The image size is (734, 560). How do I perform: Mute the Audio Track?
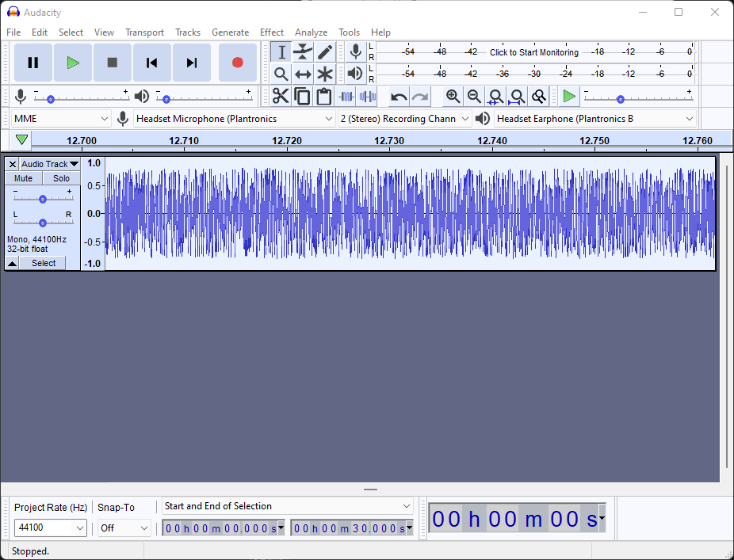point(24,178)
